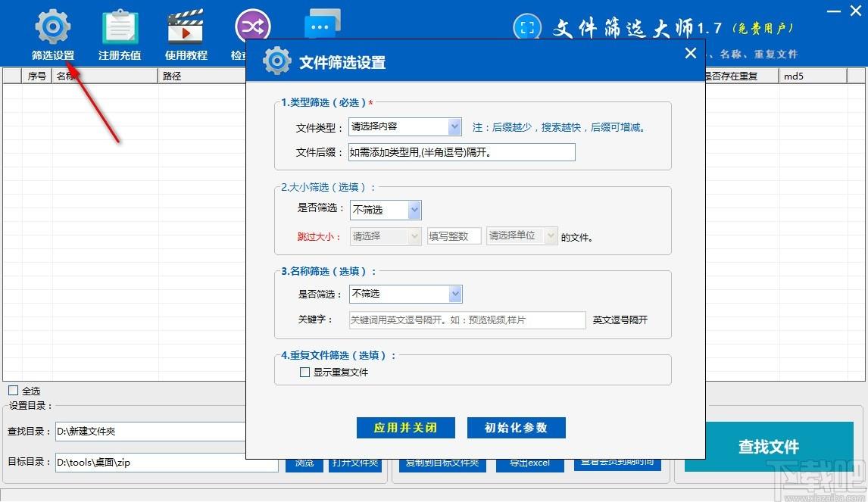Toggle 显示重复文件 checkbox
The image size is (868, 502).
pos(304,372)
